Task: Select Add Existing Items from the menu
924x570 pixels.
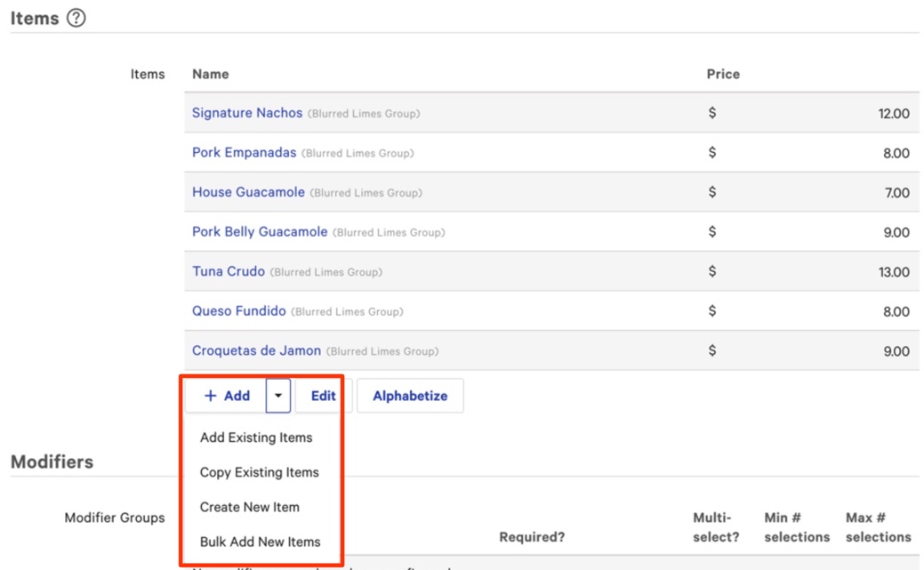Action: pyautogui.click(x=256, y=438)
